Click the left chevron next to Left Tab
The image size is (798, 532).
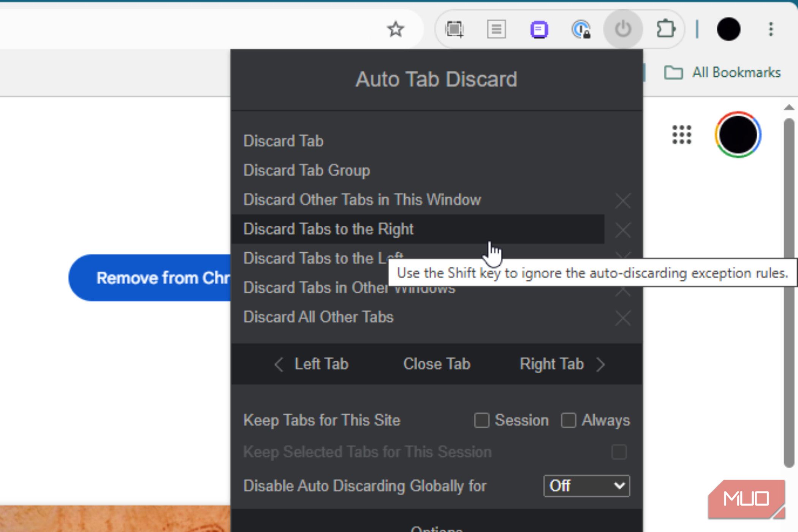pos(279,364)
